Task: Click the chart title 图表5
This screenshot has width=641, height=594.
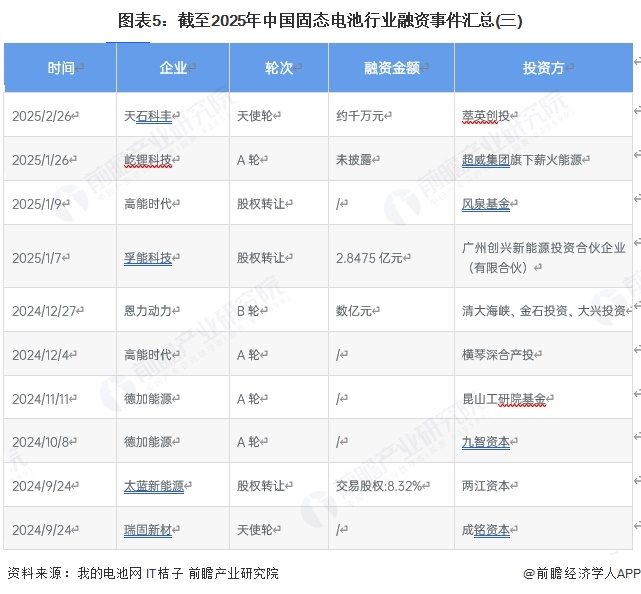Action: pyautogui.click(x=320, y=20)
